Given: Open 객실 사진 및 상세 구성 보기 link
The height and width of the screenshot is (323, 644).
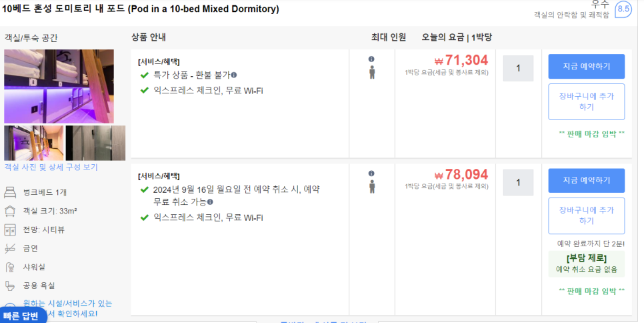Looking at the screenshot, I should 51,168.
